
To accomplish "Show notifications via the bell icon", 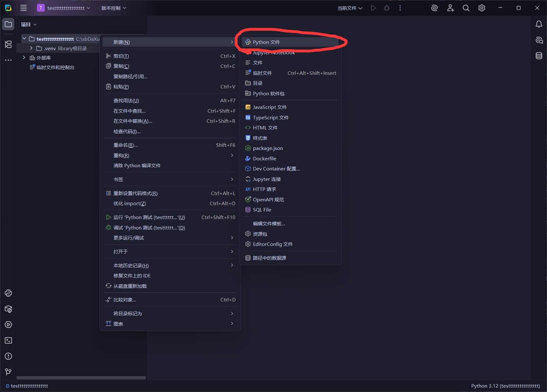I will click(x=539, y=24).
